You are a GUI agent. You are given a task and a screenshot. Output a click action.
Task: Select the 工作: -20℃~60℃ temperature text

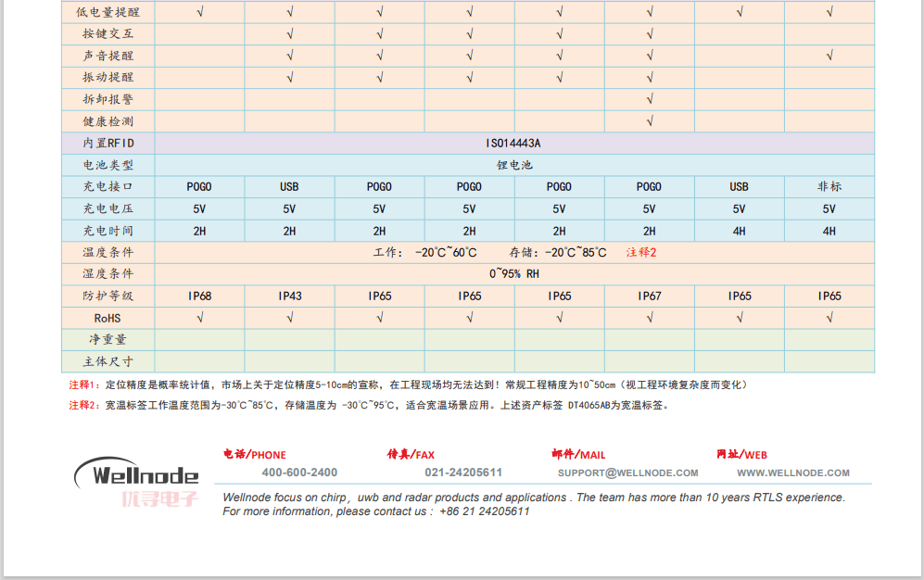(424, 253)
